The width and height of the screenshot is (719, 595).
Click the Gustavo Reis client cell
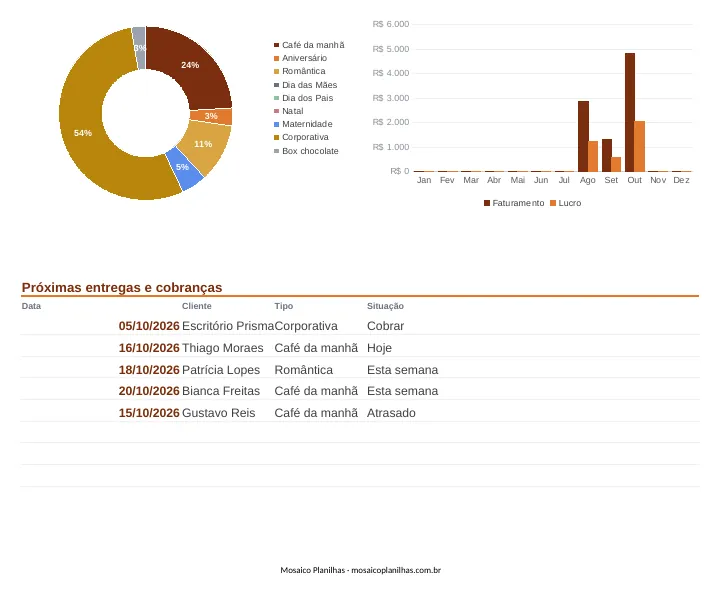pyautogui.click(x=219, y=413)
